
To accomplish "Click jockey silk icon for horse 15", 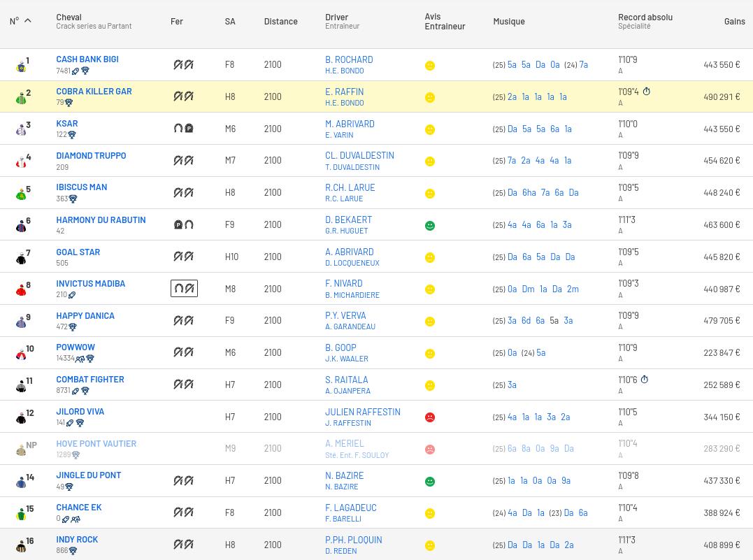I will point(21,515).
